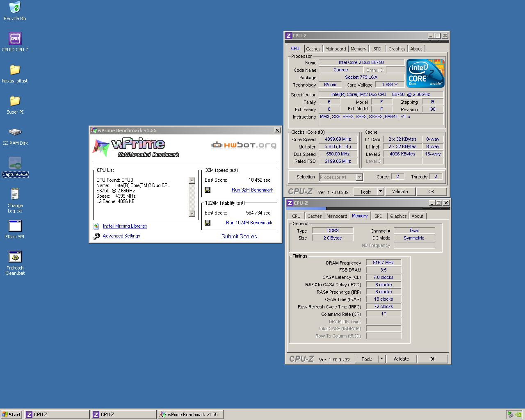The image size is (525, 420).
Task: Open Advanced Settings link
Action: (x=121, y=236)
